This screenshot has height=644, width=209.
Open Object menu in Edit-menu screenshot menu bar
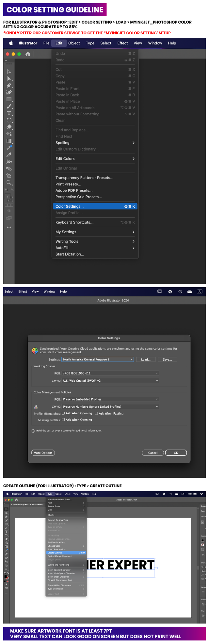tap(74, 43)
